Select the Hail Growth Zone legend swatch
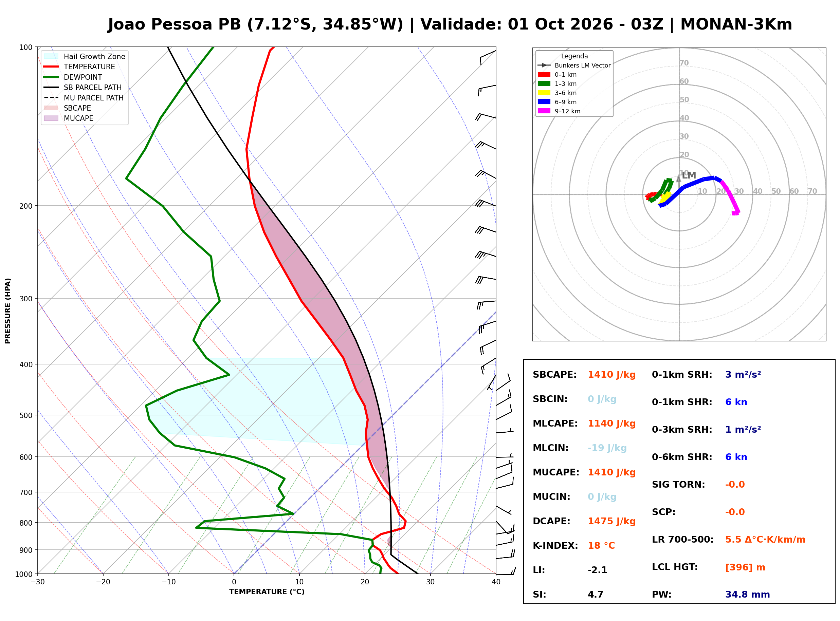The width and height of the screenshot is (840, 621). [x=51, y=56]
